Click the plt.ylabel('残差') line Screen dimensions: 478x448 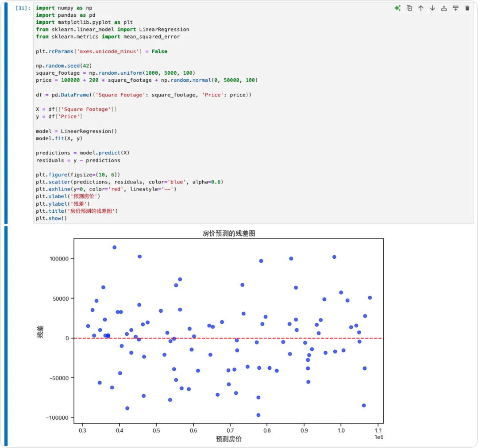63,204
